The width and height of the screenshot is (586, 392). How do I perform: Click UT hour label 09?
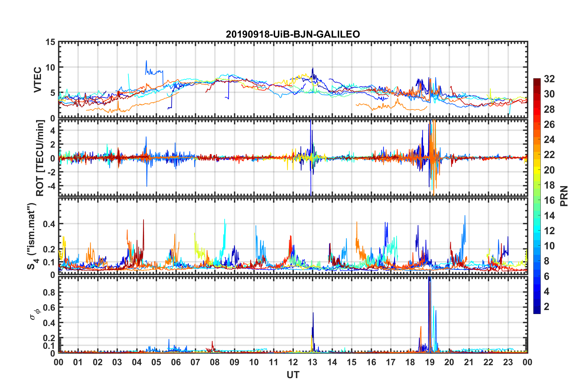tap(234, 362)
